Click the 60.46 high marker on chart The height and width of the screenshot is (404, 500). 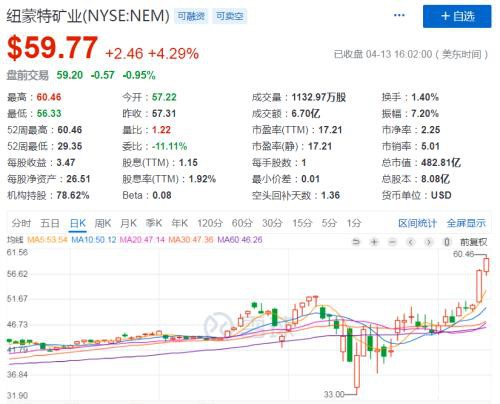[x=464, y=254]
